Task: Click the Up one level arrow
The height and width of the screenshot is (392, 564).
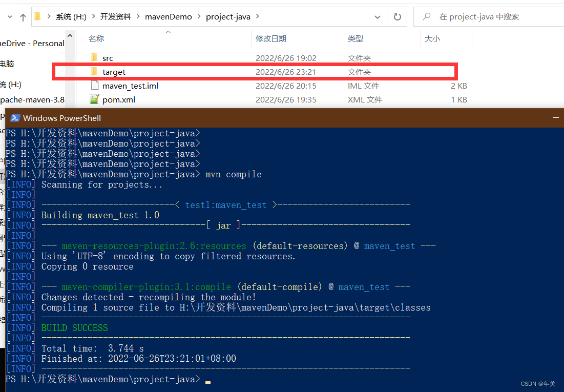Action: click(23, 17)
